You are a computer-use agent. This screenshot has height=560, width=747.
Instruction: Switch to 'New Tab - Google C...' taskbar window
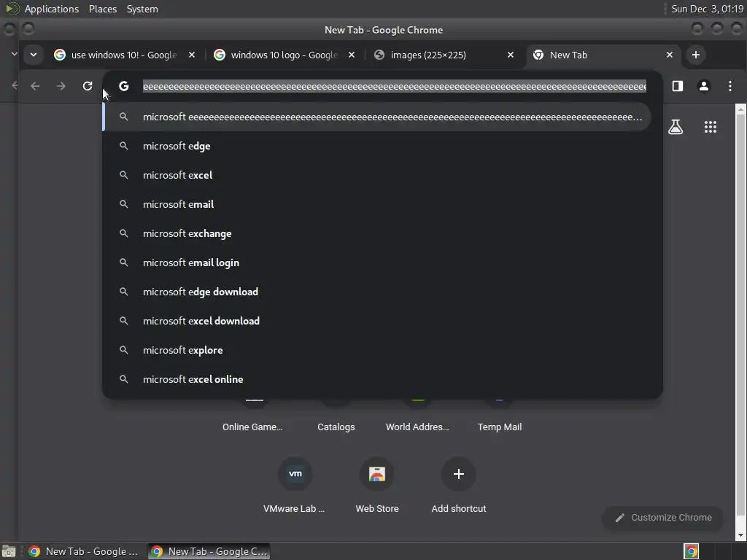(x=209, y=551)
